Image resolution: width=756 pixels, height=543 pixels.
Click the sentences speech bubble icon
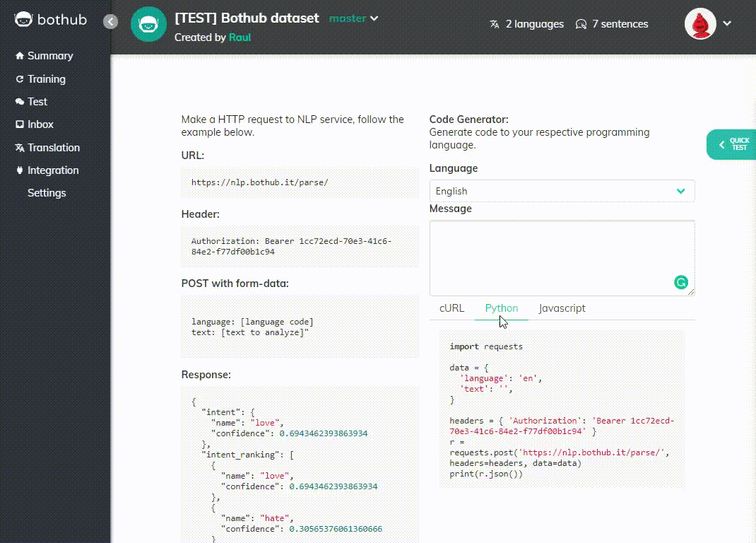pyautogui.click(x=581, y=24)
